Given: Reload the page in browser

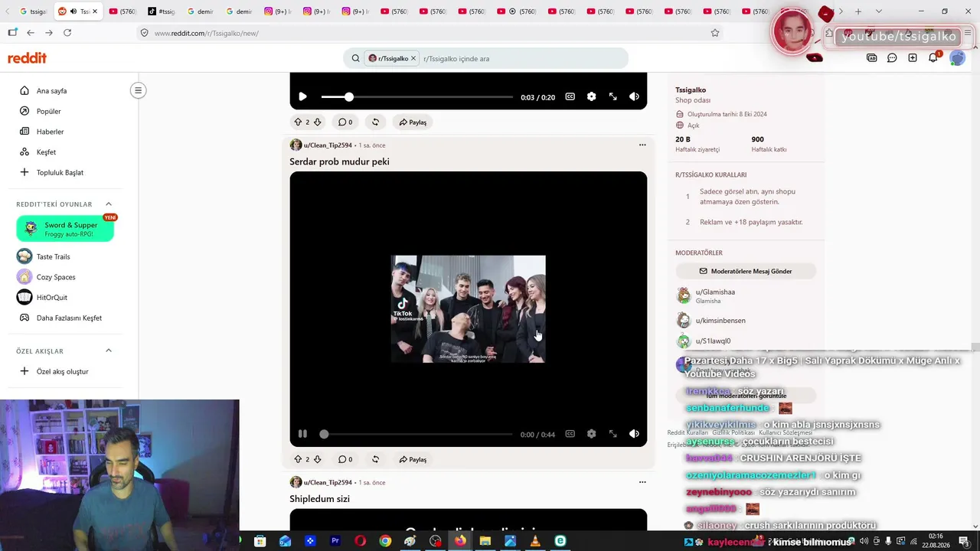Looking at the screenshot, I should pyautogui.click(x=67, y=33).
